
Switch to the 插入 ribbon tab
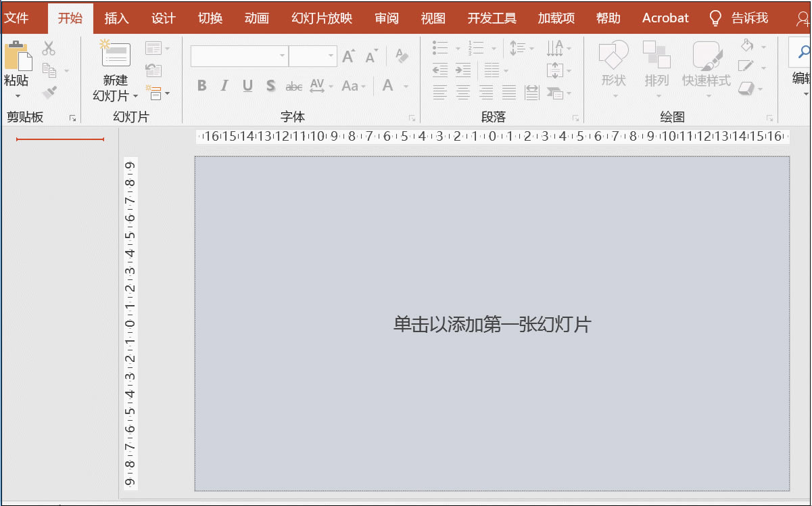pos(116,18)
